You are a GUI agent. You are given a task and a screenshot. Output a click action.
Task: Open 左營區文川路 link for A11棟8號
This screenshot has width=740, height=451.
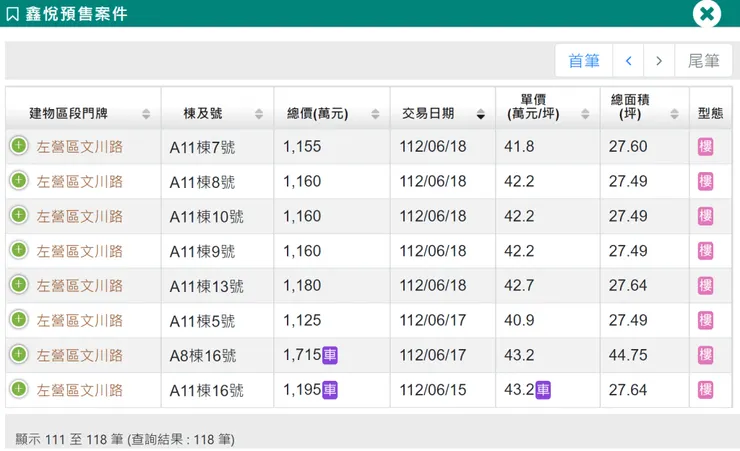point(80,182)
